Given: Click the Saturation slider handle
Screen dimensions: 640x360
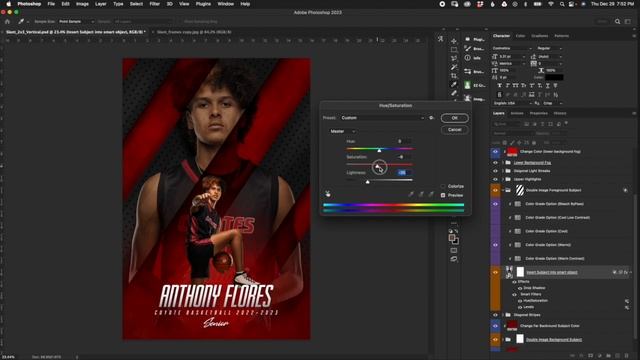Looking at the screenshot, I should [x=377, y=166].
